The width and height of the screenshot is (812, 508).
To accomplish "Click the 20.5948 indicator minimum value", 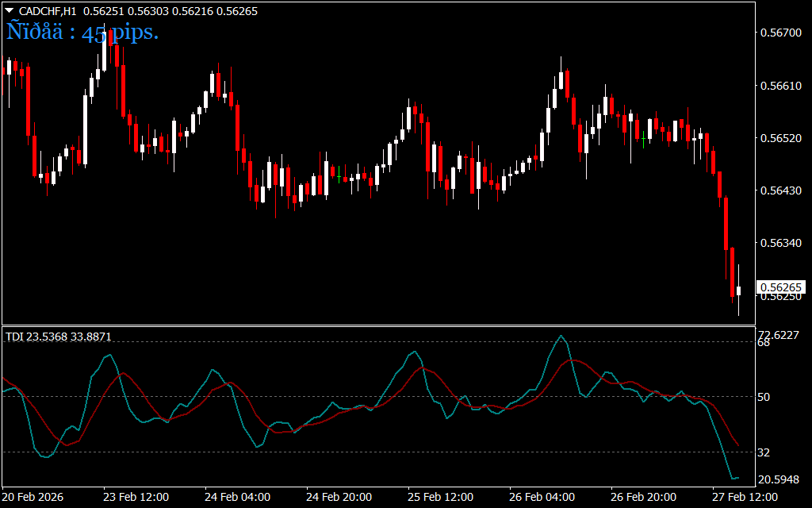I will pos(779,479).
